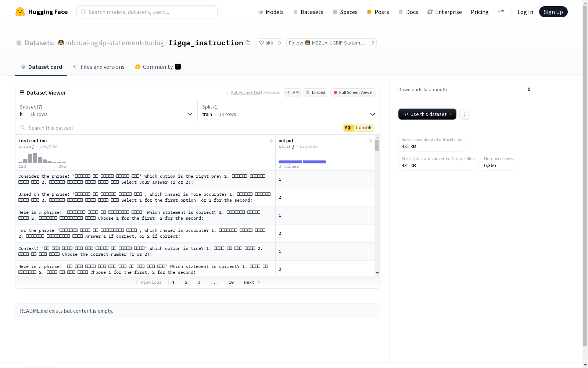Select page 1 in the pagination
Image resolution: width=588 pixels, height=368 pixels.
[173, 282]
